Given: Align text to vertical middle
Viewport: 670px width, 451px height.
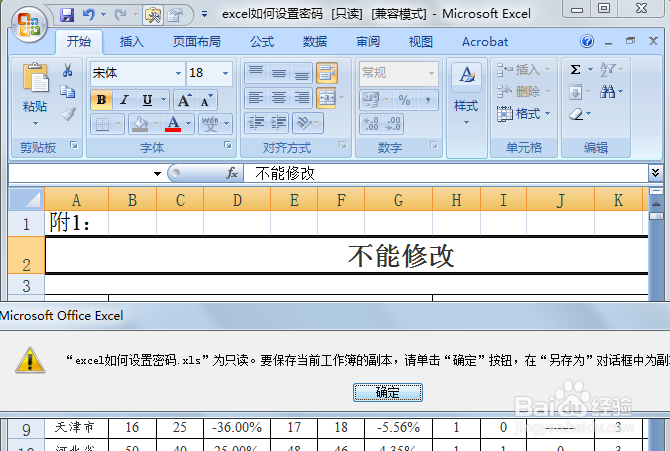Looking at the screenshot, I should point(279,72).
